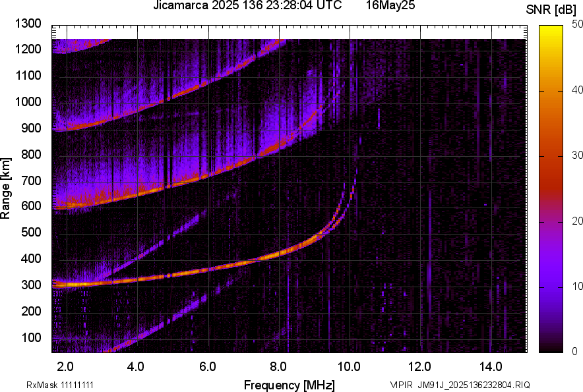Click the 8.0 frequency tick label

pos(278,367)
